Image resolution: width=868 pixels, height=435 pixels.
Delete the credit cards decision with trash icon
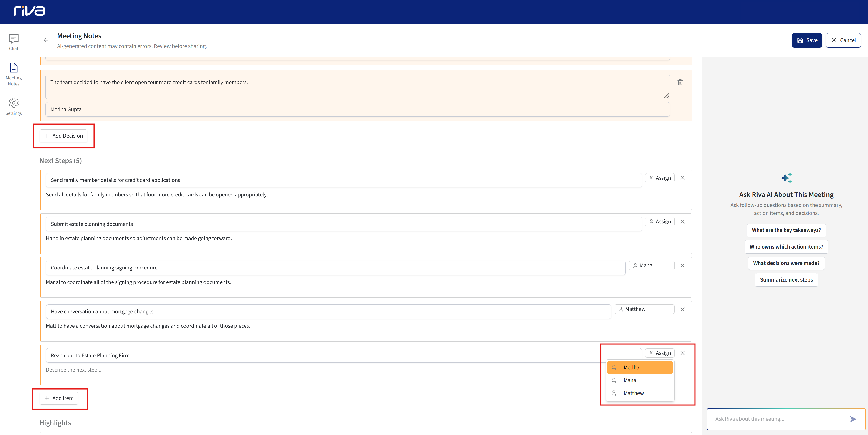point(680,82)
